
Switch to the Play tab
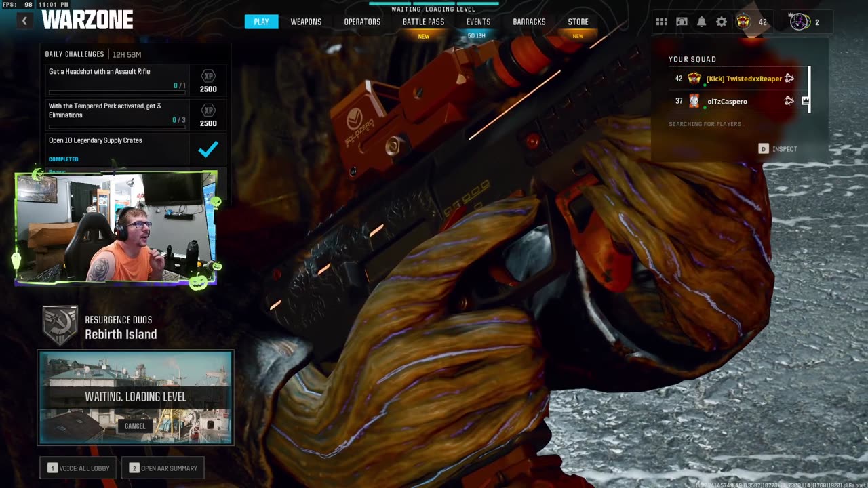pos(262,22)
